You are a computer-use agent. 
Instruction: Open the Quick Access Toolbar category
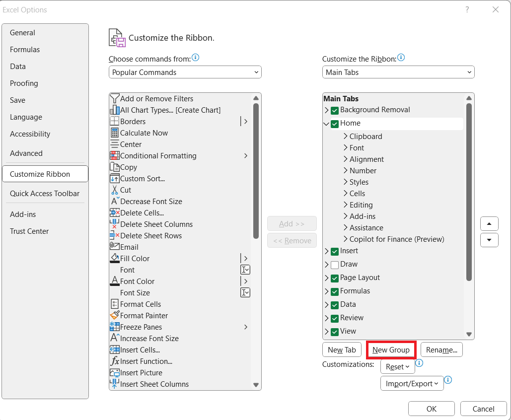pos(45,194)
